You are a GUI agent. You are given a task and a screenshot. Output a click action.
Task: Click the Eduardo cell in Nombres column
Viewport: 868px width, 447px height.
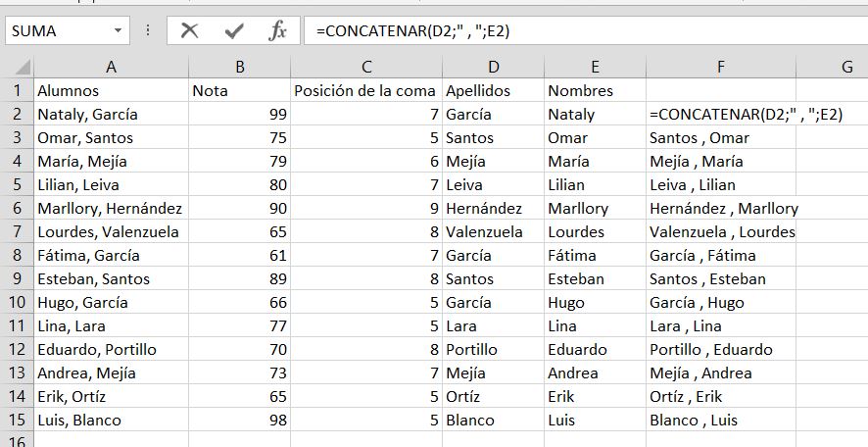(594, 350)
